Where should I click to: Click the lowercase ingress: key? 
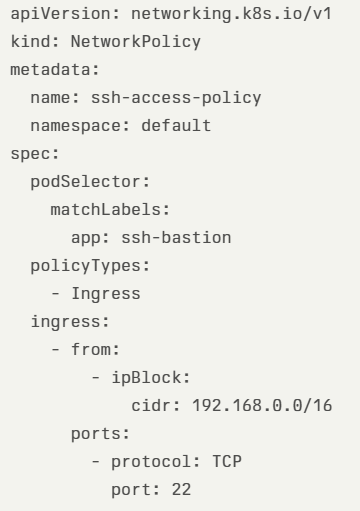pyautogui.click(x=70, y=322)
